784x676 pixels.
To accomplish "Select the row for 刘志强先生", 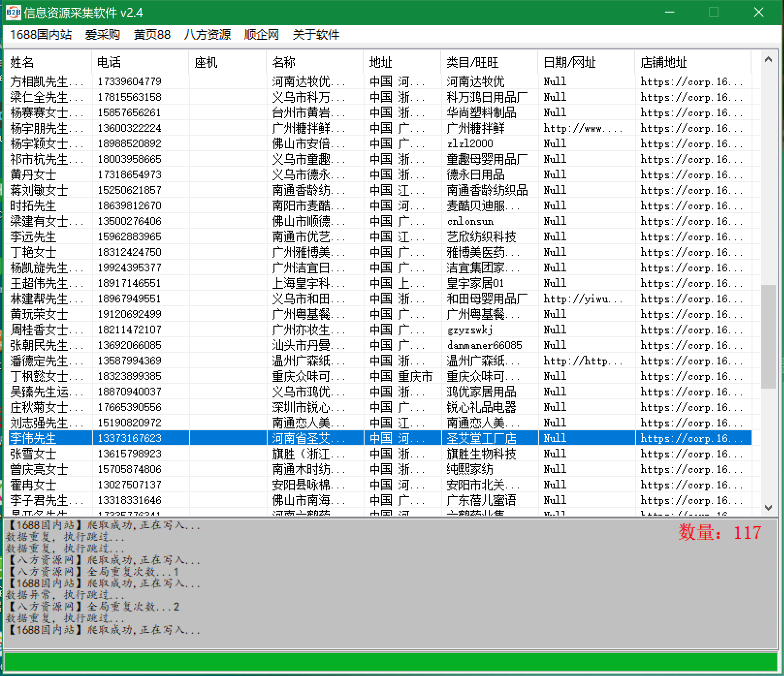I will 380,423.
